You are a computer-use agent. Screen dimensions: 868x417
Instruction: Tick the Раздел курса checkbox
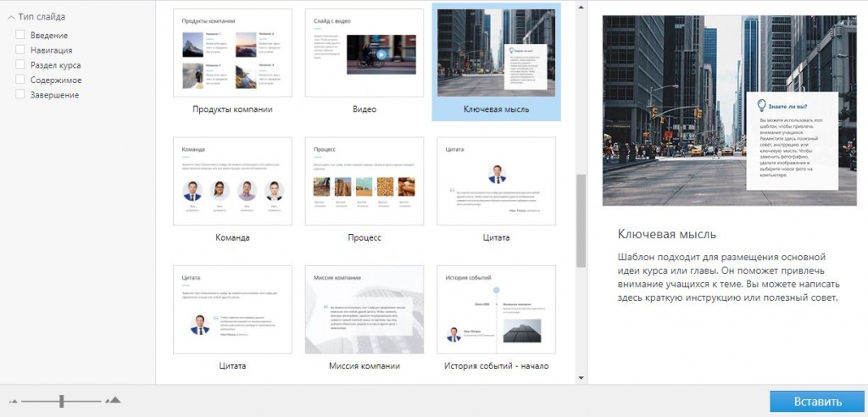19,64
